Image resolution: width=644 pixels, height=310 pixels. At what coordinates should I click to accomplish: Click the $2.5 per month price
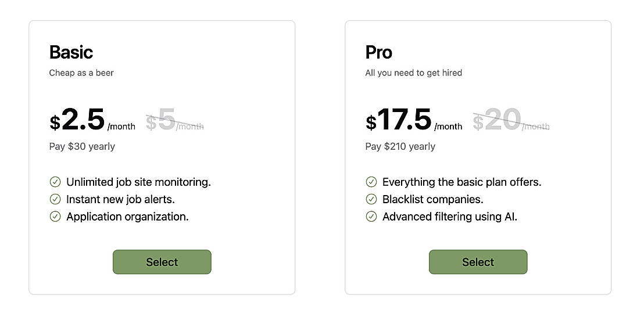click(x=83, y=120)
